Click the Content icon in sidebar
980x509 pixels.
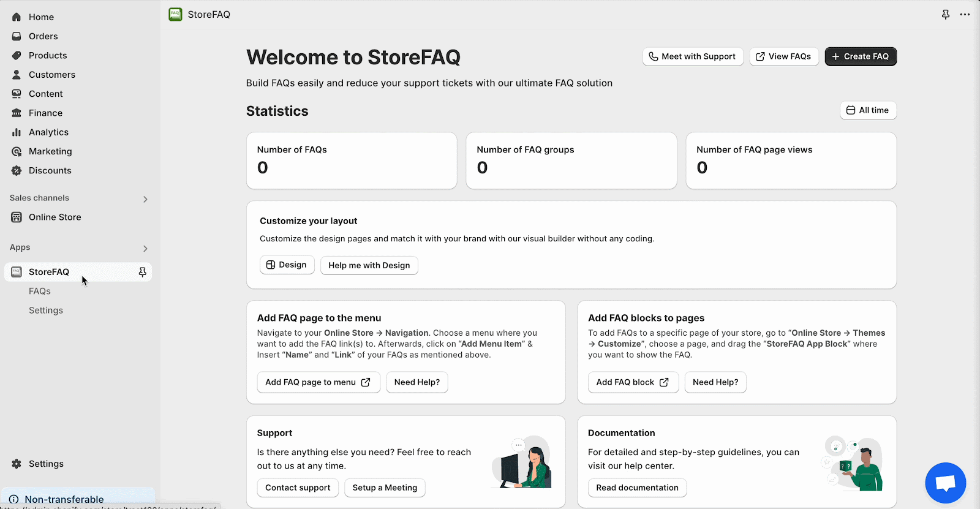coord(17,94)
